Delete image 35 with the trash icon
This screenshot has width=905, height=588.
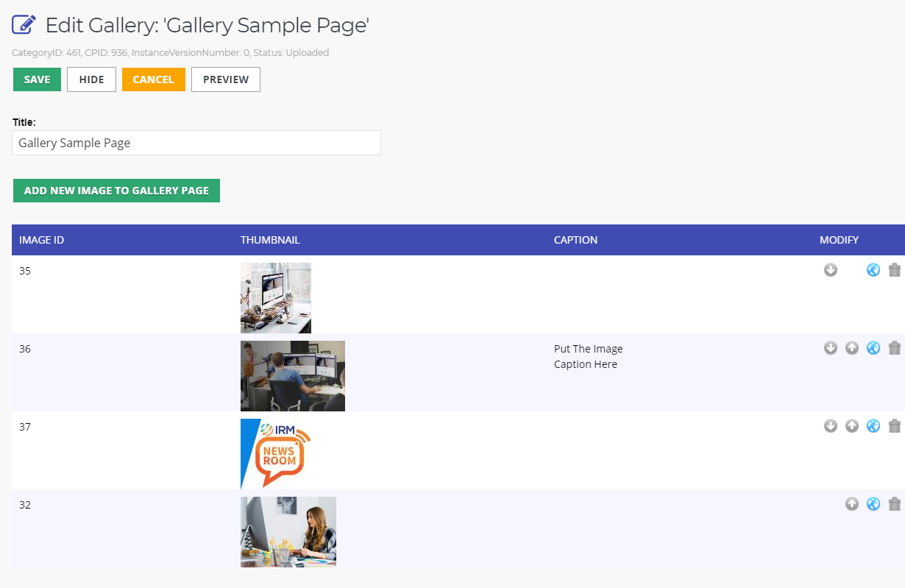[x=895, y=270]
